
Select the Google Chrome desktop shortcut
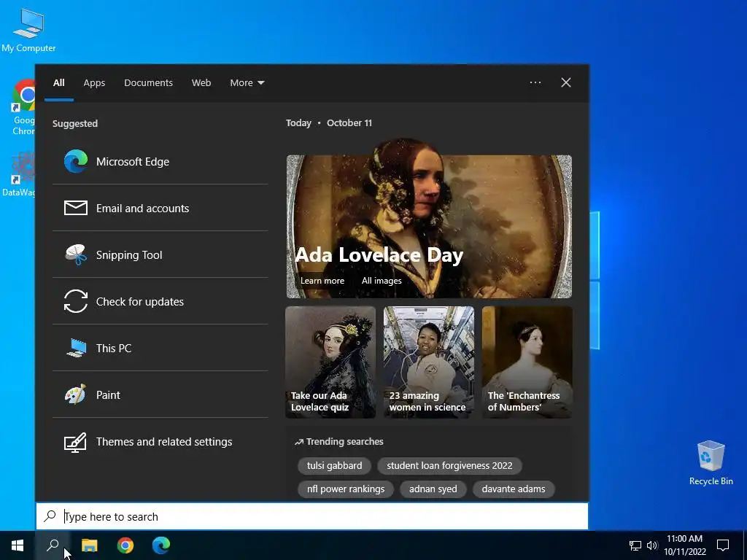point(23,107)
